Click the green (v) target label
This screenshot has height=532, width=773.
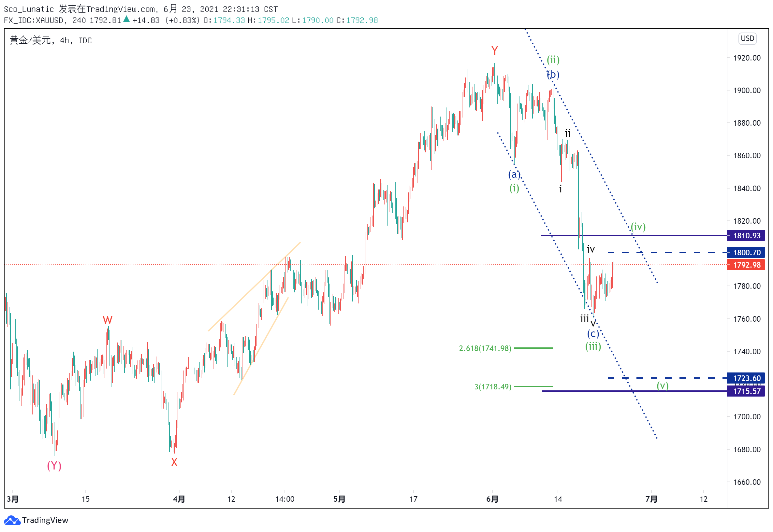tap(663, 386)
